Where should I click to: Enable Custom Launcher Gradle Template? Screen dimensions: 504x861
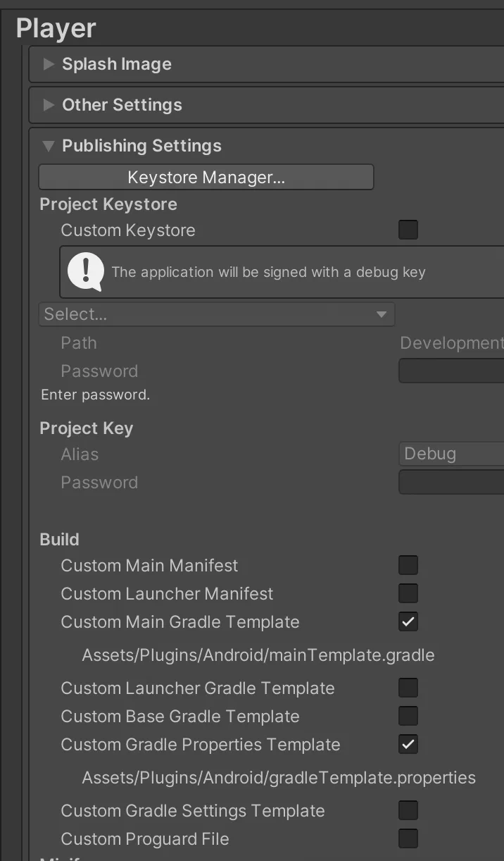(x=408, y=688)
